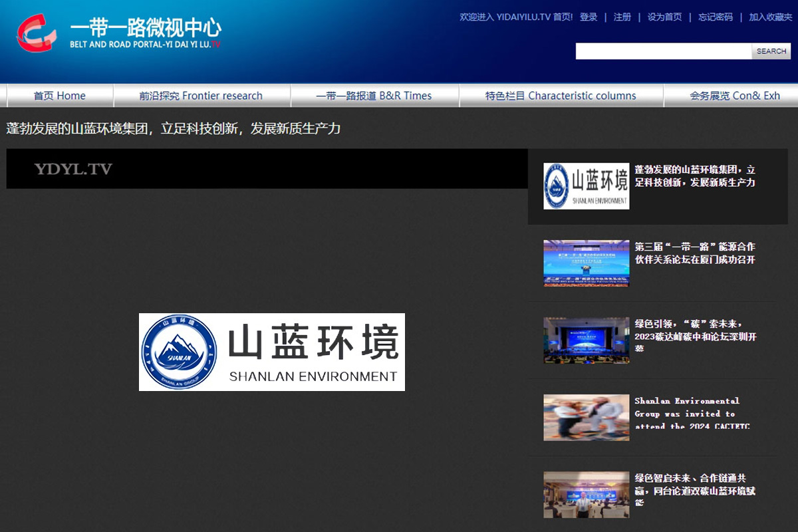This screenshot has width=798, height=532.
Task: Click the Shanlan Environment logo in video area
Action: pos(271,352)
